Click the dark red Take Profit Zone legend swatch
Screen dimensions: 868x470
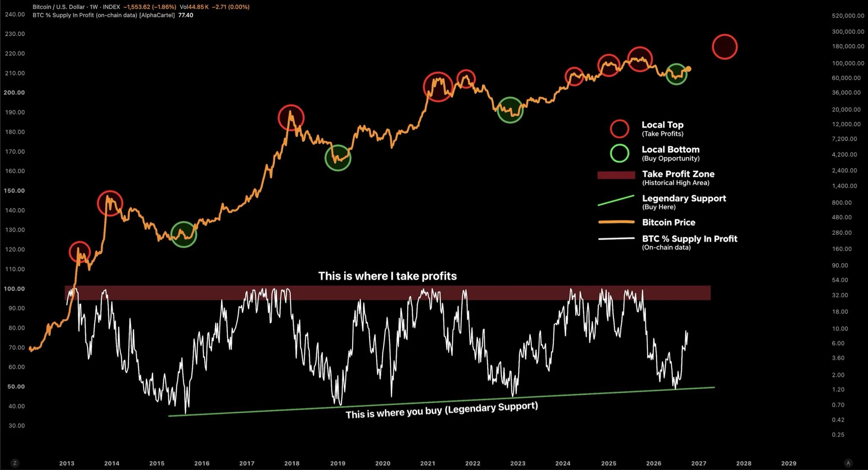point(616,175)
